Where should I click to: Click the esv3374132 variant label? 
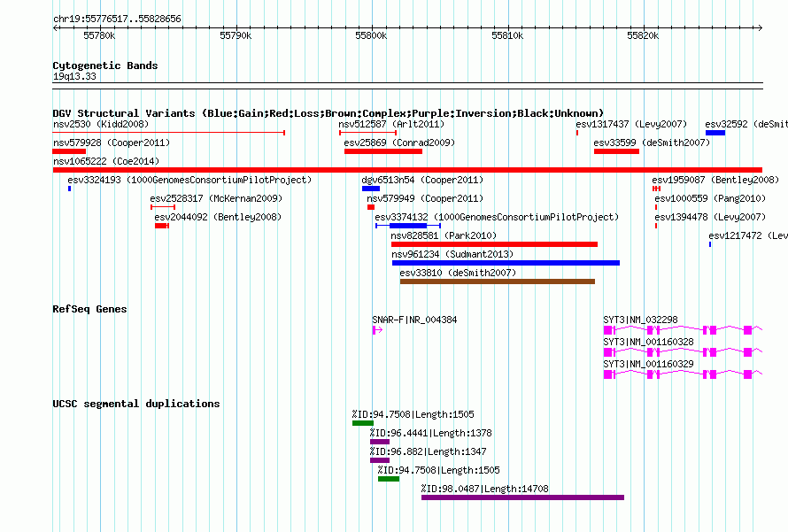coord(497,217)
